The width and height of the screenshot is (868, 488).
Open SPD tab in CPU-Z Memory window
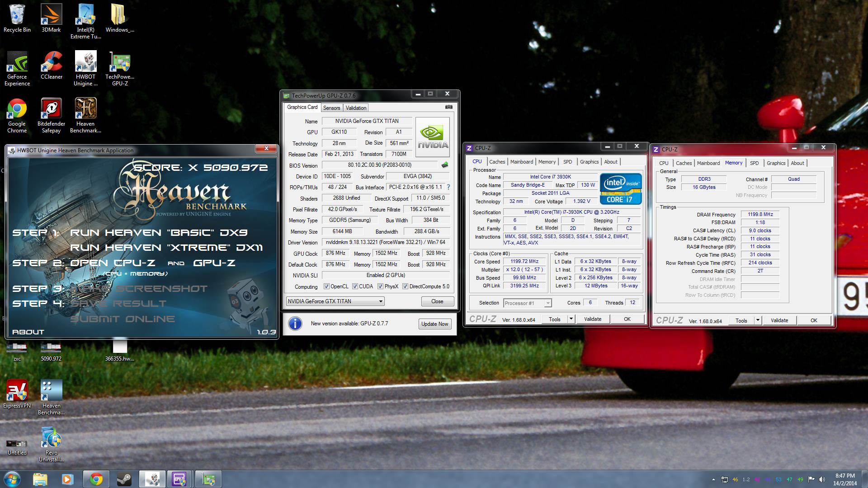point(754,163)
